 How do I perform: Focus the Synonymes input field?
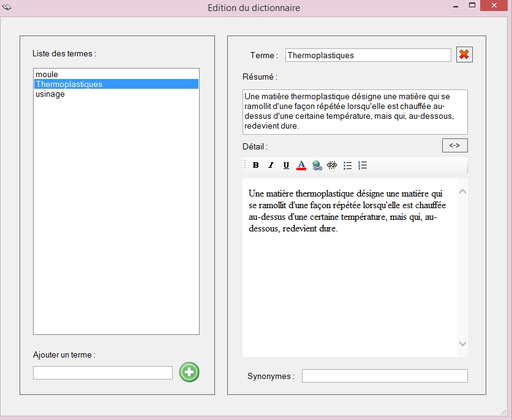(x=385, y=376)
